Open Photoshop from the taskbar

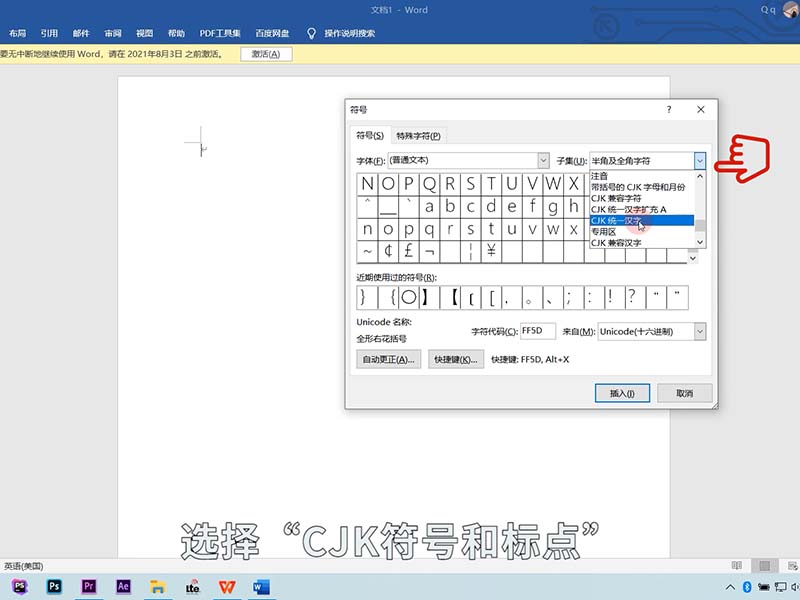(54, 587)
